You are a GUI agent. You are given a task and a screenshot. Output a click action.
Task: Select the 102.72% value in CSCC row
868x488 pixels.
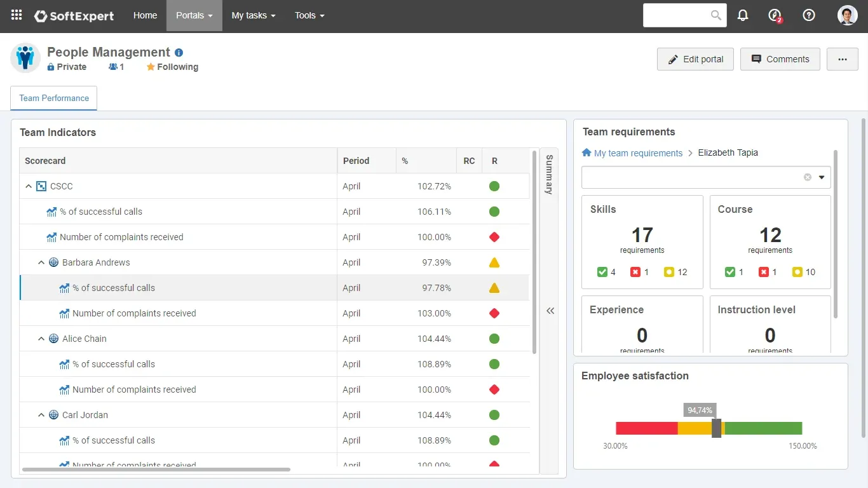(434, 186)
